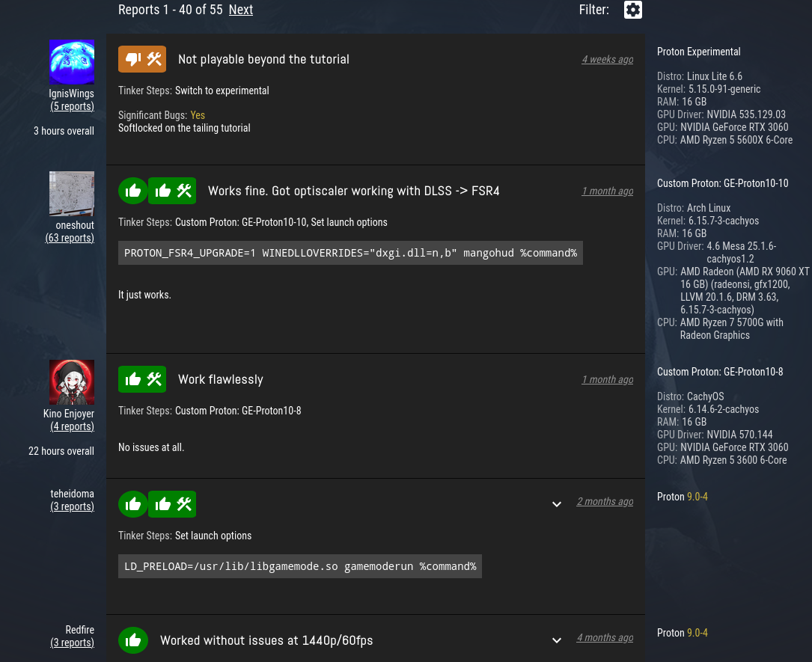
Task: Click the LD_PRELOAD gamemoderun launch options block
Action: click(300, 566)
